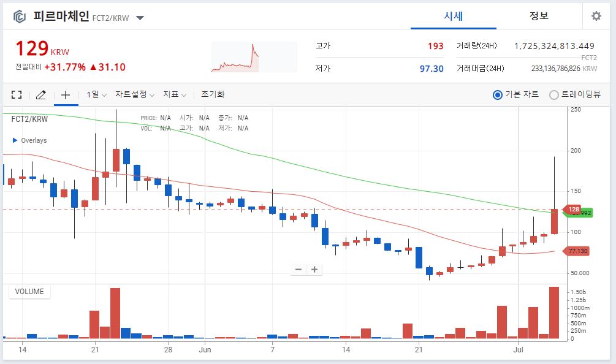
Task: Select the crosshair plus tool
Action: [x=66, y=94]
